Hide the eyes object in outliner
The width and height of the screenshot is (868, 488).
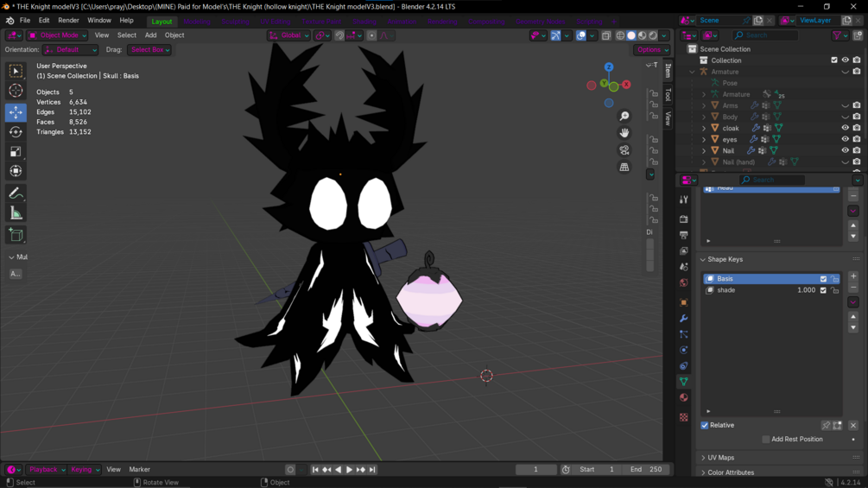click(x=845, y=139)
